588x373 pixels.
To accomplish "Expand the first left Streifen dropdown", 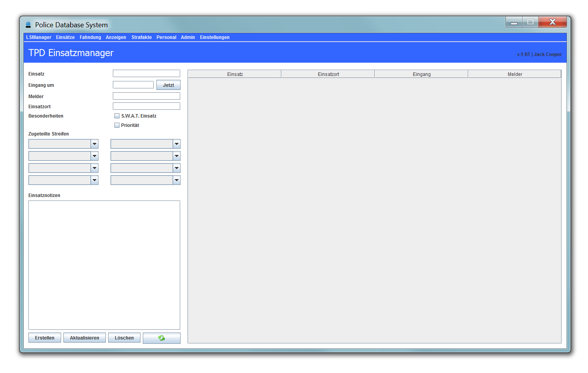I will tap(63, 144).
